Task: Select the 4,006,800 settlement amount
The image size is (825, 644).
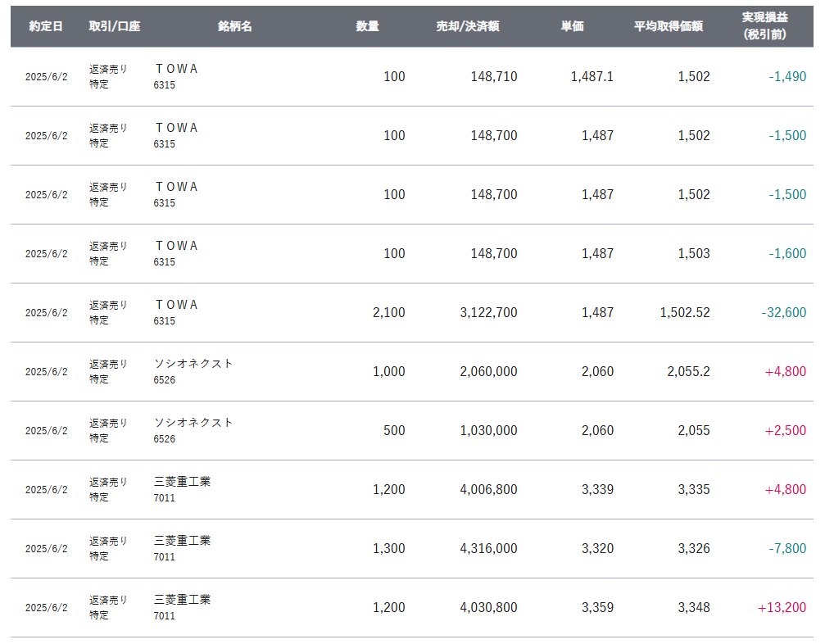Action: pyautogui.click(x=488, y=489)
